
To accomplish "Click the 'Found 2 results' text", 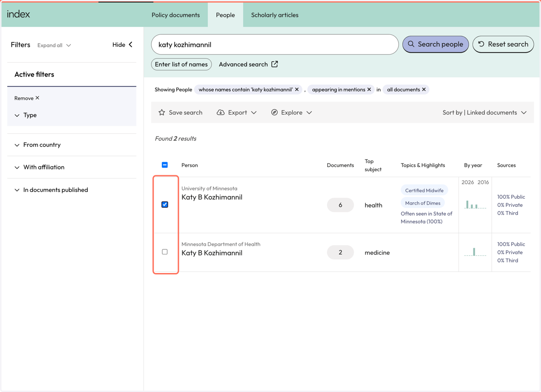I will [175, 139].
